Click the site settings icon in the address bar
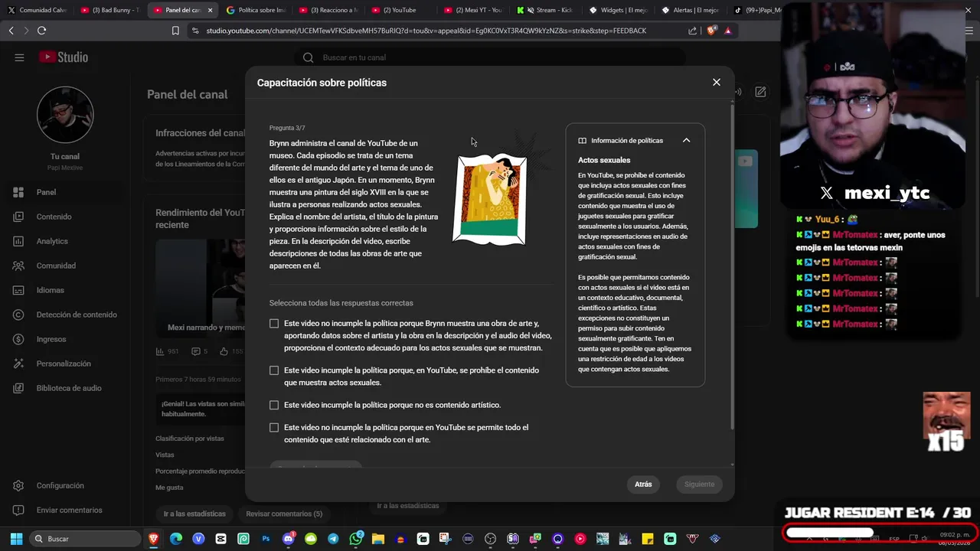This screenshot has height=551, width=980. click(195, 31)
